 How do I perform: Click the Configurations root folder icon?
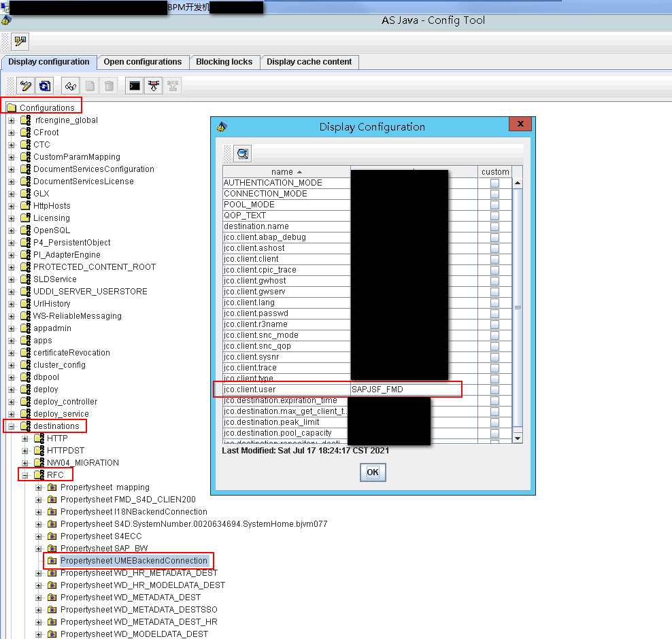(12, 107)
